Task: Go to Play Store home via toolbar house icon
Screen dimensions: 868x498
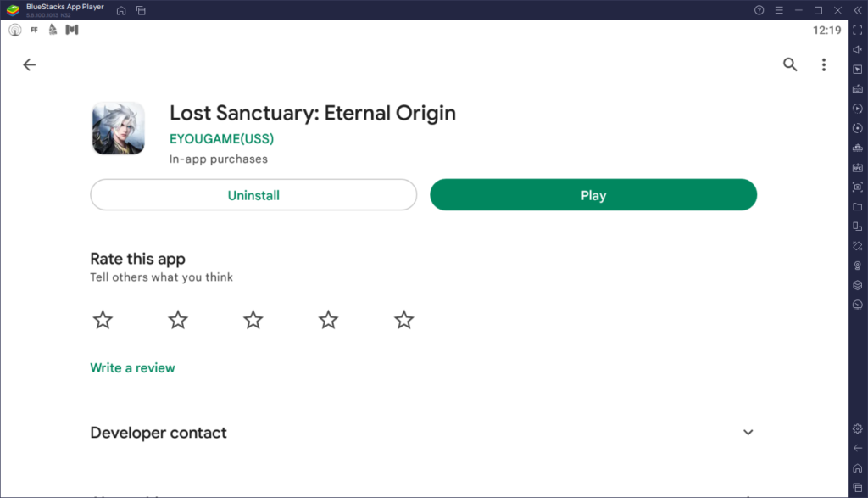Action: (x=121, y=10)
